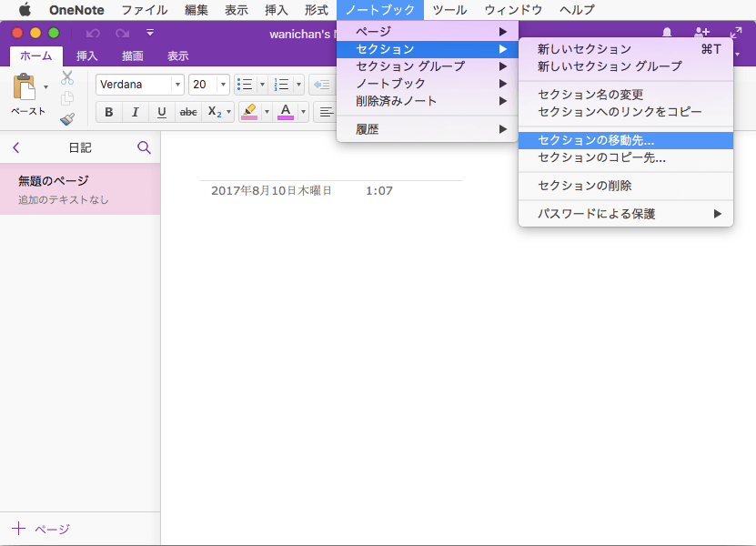The image size is (756, 546).
Task: Toggle underline formatting
Action: (161, 112)
